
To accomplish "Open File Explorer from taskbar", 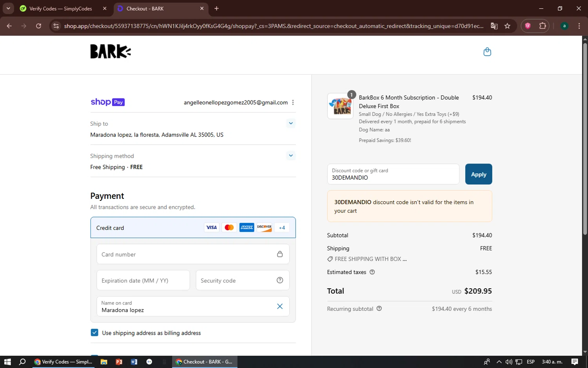I will click(x=104, y=362).
